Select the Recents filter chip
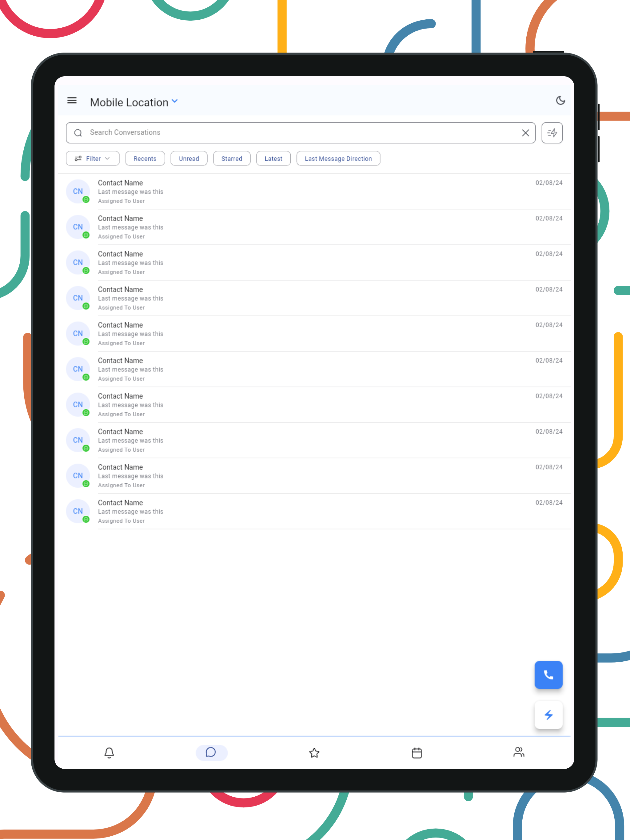The width and height of the screenshot is (630, 840). coord(145,159)
